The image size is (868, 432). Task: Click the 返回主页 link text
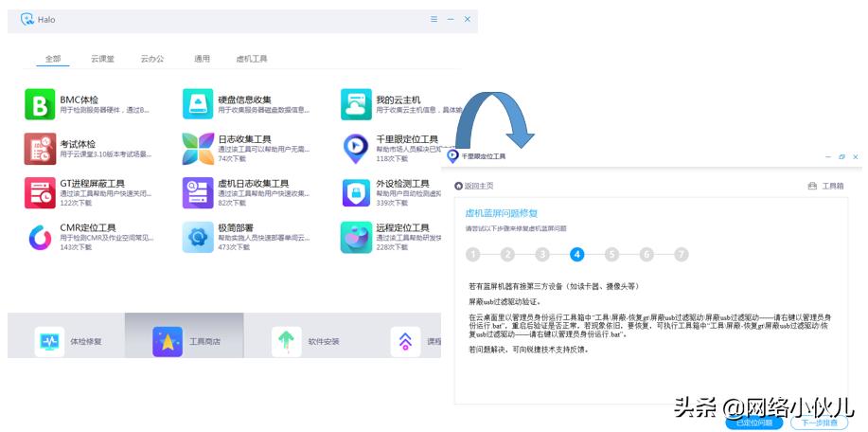pos(479,186)
